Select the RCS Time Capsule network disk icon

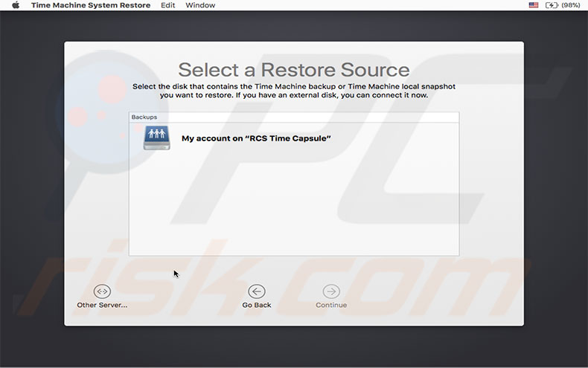(157, 138)
